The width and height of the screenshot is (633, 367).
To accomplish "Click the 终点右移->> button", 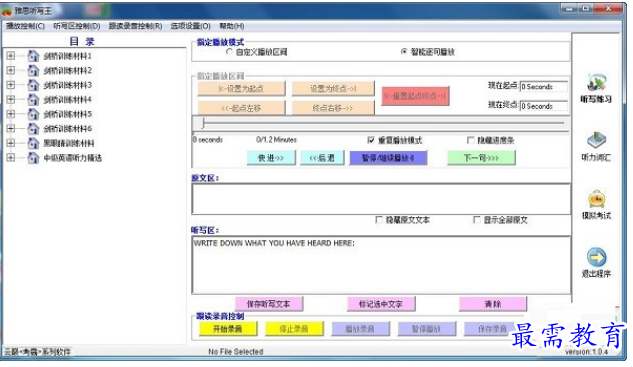I will click(x=333, y=108).
